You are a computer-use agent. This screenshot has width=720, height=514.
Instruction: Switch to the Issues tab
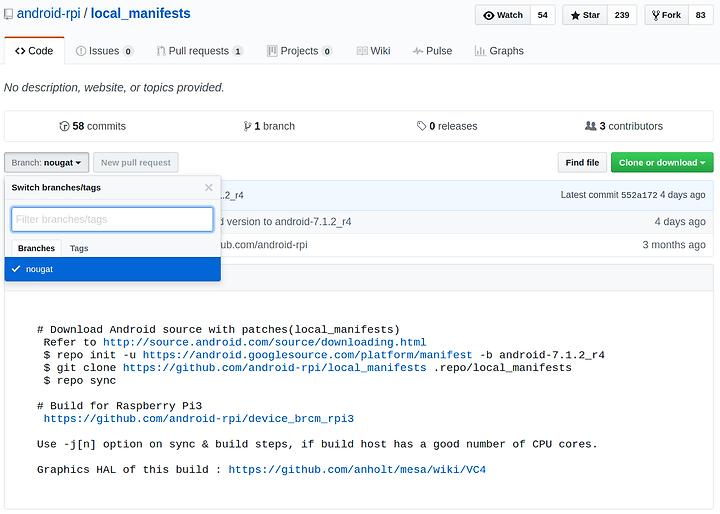(x=104, y=51)
